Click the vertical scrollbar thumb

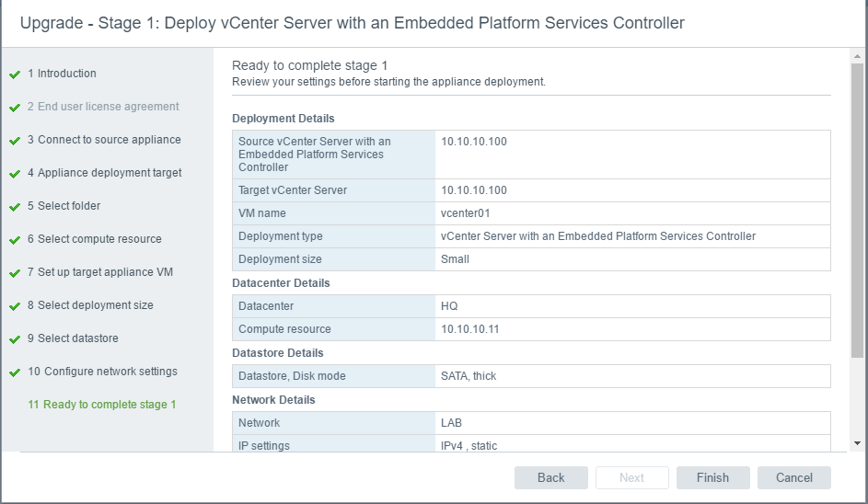coord(857,211)
